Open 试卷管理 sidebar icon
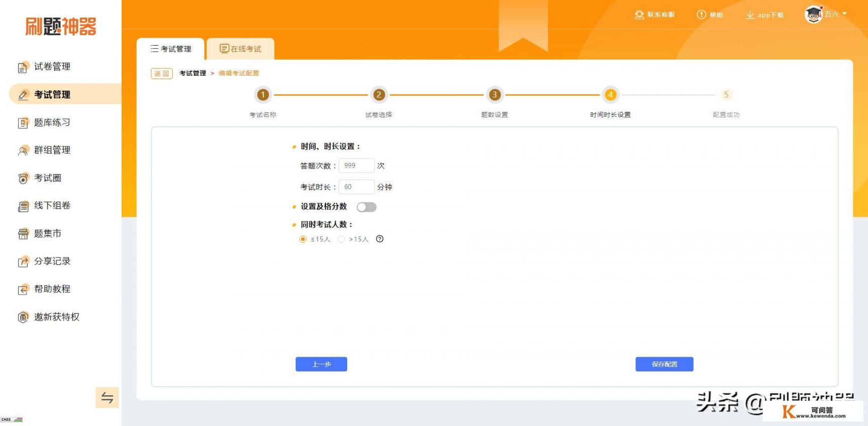The image size is (868, 426). click(x=23, y=67)
